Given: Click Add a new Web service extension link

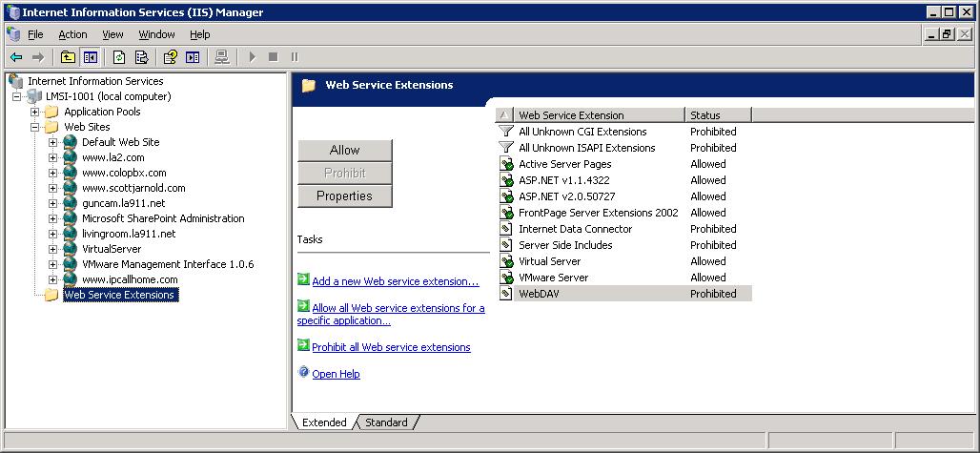Looking at the screenshot, I should [396, 281].
